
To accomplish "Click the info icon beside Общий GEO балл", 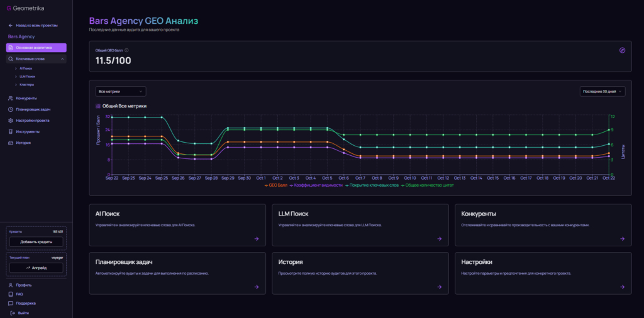I will [x=126, y=50].
